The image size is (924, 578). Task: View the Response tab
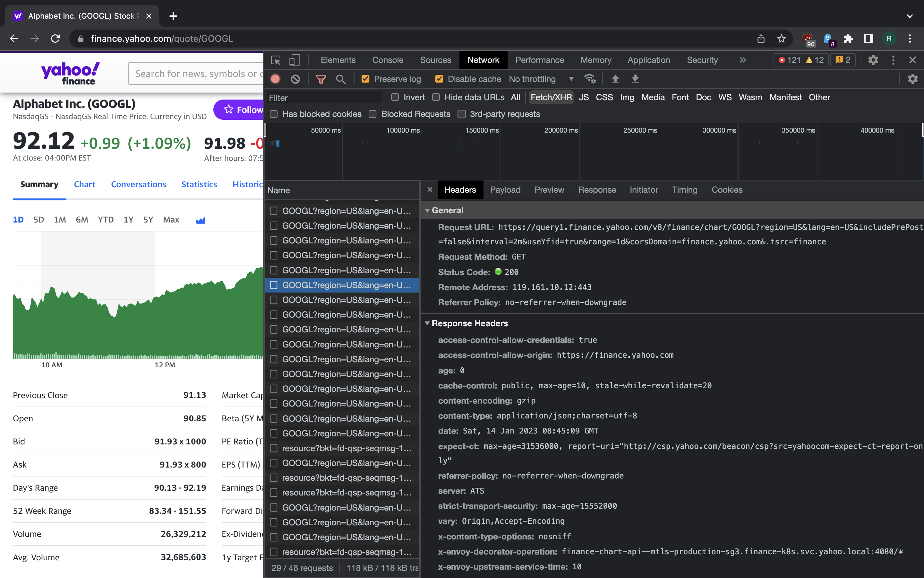tap(597, 189)
